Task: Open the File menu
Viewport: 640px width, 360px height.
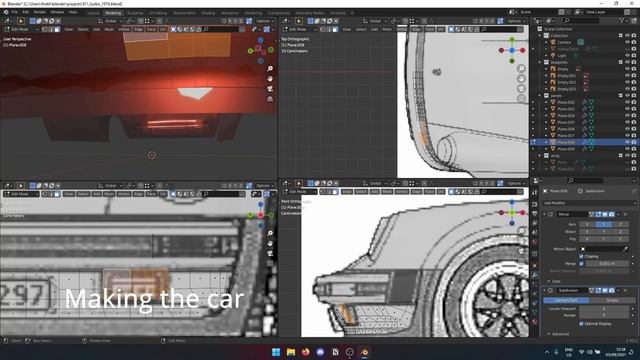Action: tap(15, 12)
